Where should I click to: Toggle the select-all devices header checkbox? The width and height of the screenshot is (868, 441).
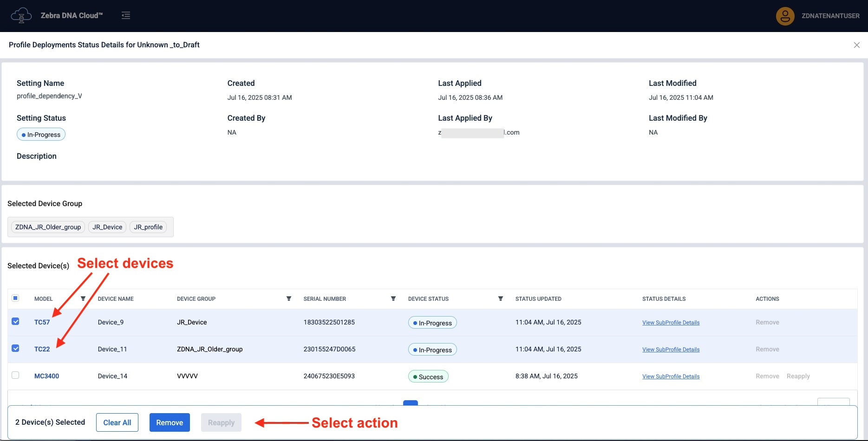[15, 298]
